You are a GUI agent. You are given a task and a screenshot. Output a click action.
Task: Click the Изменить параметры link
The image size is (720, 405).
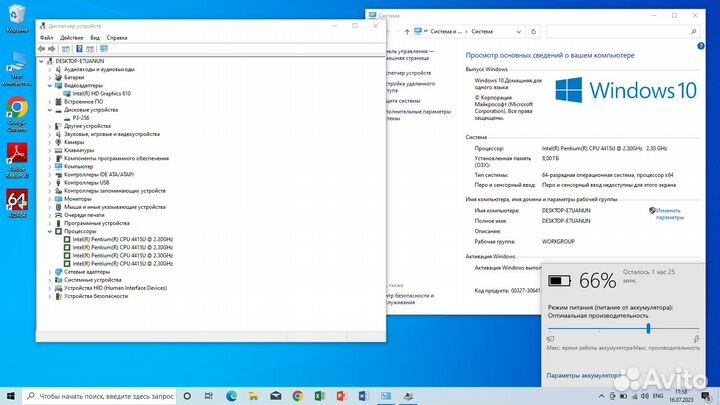(x=668, y=214)
